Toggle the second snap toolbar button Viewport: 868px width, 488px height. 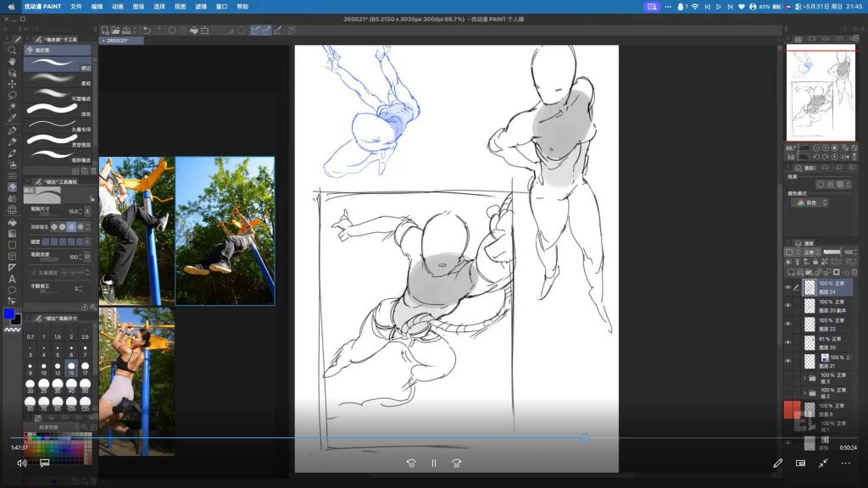pyautogui.click(x=266, y=30)
